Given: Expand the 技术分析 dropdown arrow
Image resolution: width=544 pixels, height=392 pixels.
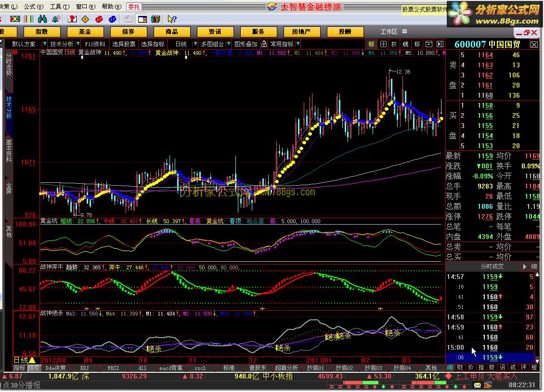Looking at the screenshot, I should point(78,44).
